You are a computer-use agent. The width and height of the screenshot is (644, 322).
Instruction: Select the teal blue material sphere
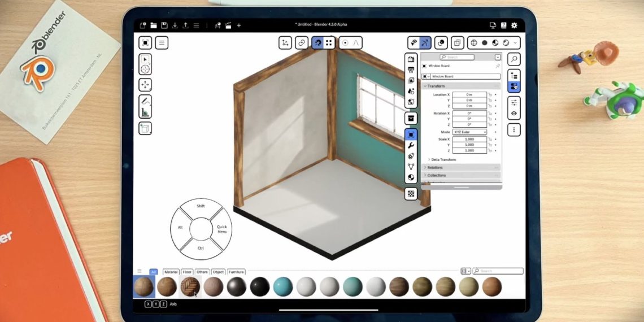(283, 287)
